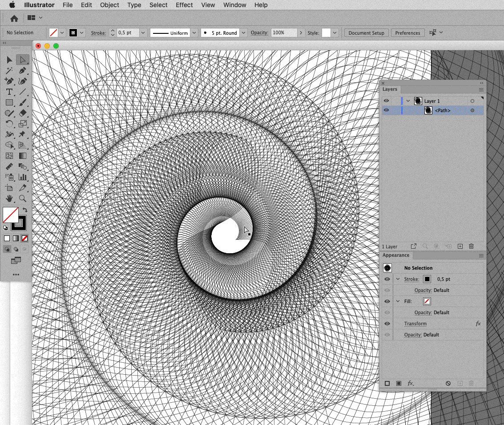Viewport: 504px width, 425px height.
Task: Choose the Rectangle tool
Action: point(9,102)
